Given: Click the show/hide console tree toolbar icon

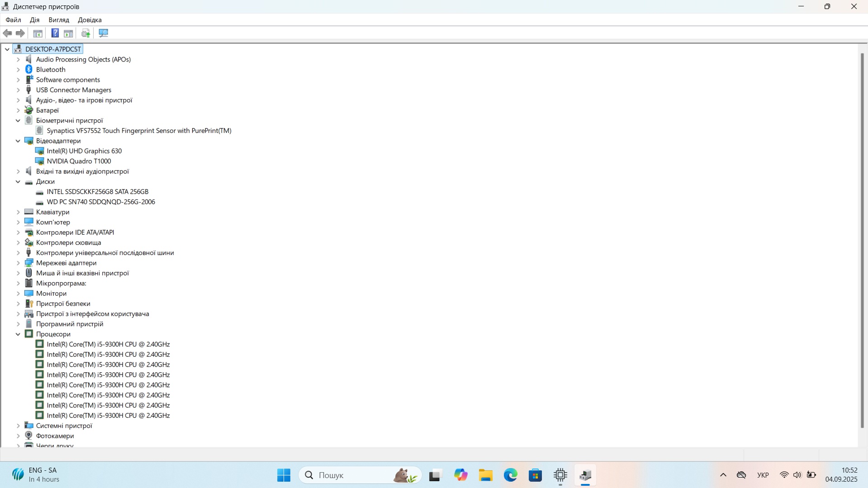Looking at the screenshot, I should pos(38,33).
